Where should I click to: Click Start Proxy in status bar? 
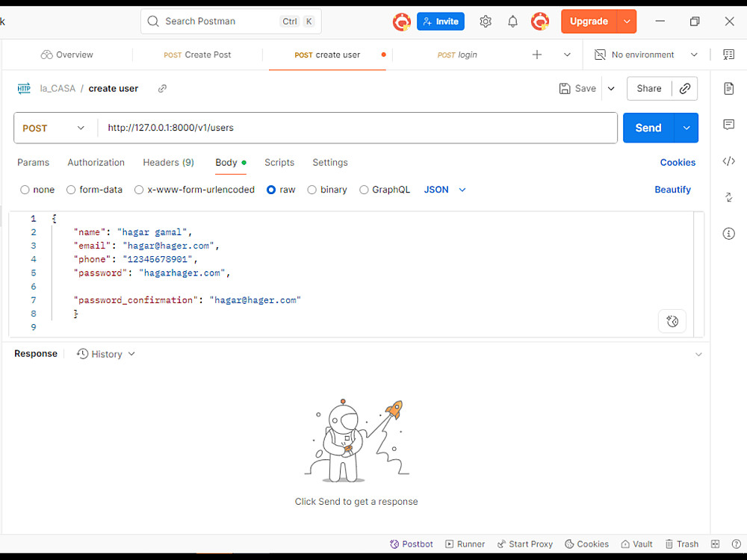[x=524, y=544]
